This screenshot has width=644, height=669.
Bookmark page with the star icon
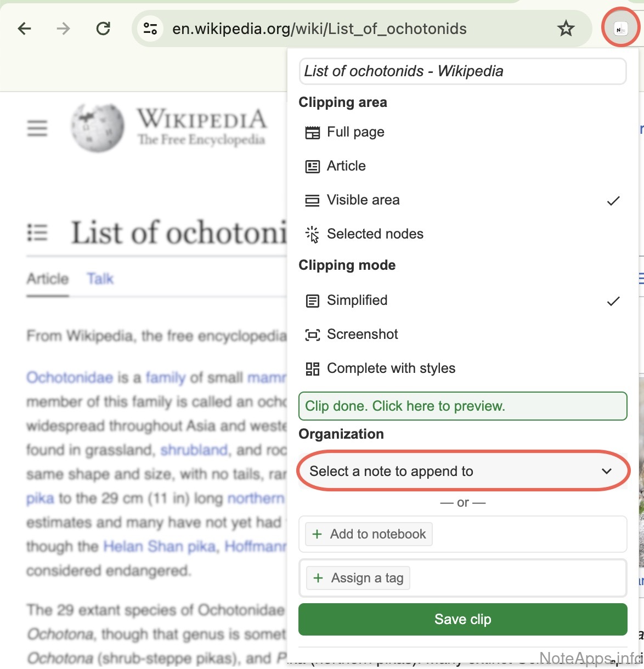[x=566, y=29]
